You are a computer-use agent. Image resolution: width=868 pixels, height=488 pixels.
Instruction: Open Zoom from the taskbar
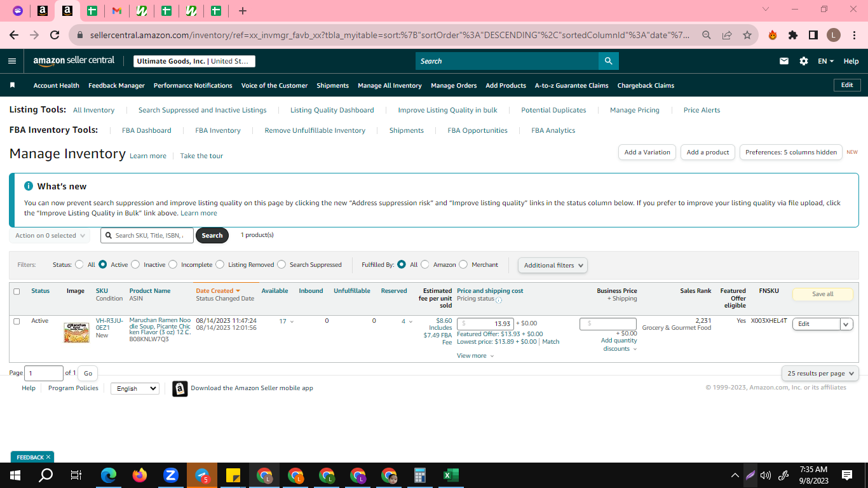coord(171,475)
